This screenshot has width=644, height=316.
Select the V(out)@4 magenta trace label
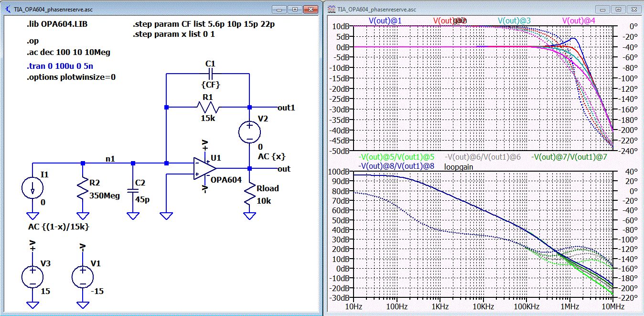579,21
